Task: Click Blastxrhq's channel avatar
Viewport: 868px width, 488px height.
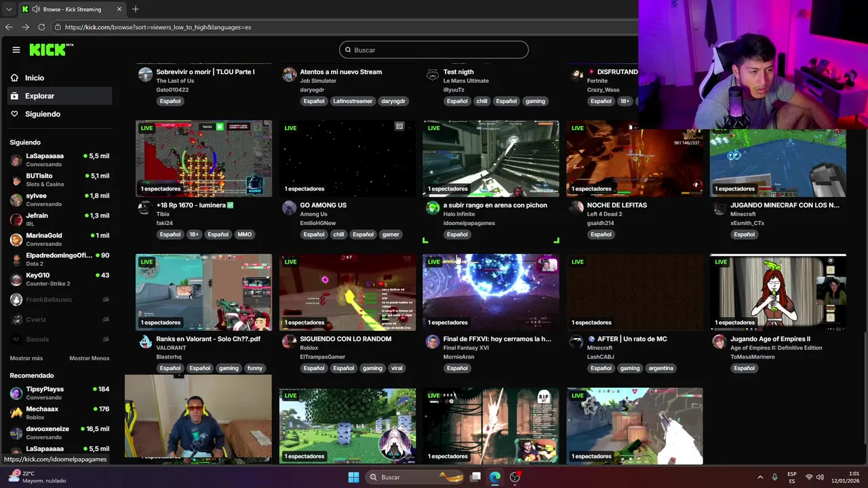Action: click(145, 342)
